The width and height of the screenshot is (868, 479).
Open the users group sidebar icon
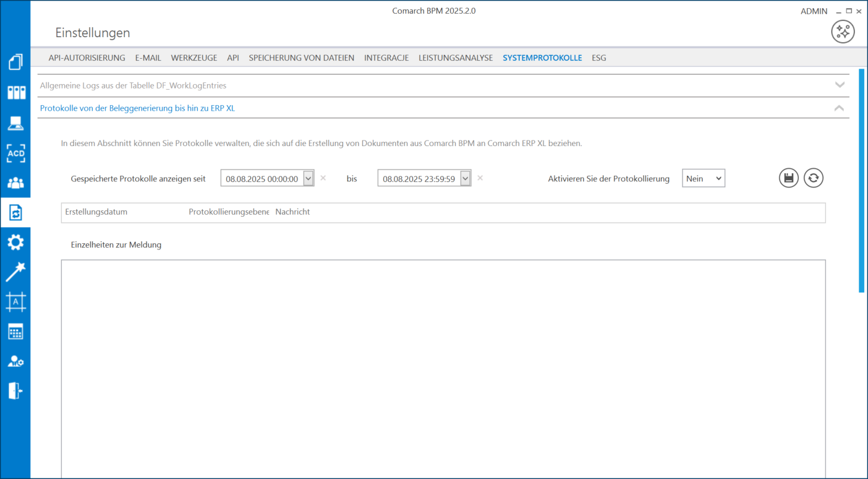click(15, 183)
